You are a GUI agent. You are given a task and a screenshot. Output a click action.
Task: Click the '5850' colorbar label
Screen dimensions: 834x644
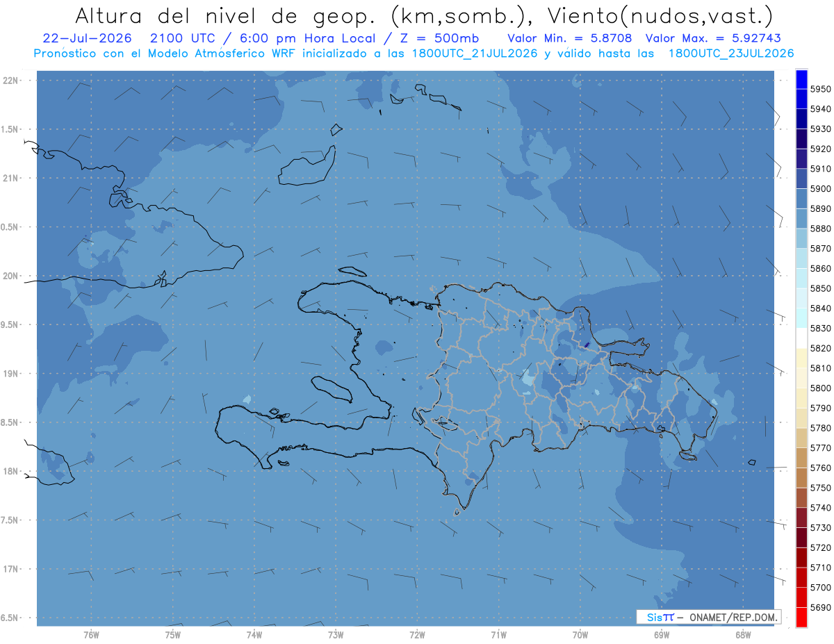click(821, 288)
